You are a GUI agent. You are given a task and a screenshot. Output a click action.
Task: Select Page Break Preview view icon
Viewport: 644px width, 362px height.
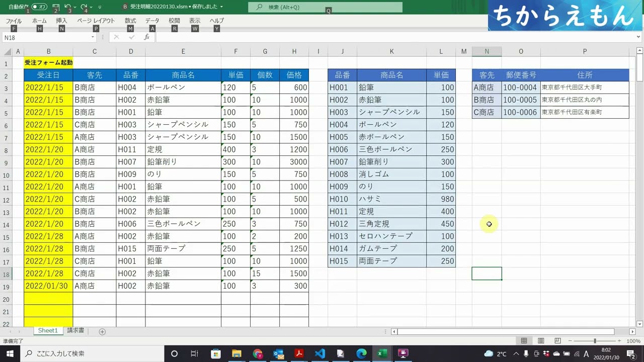(557, 340)
